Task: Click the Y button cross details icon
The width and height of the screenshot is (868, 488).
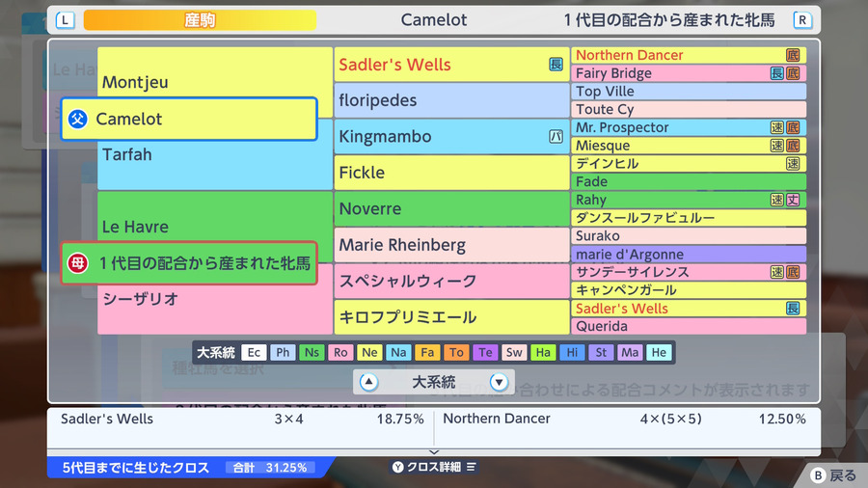Action: click(398, 467)
